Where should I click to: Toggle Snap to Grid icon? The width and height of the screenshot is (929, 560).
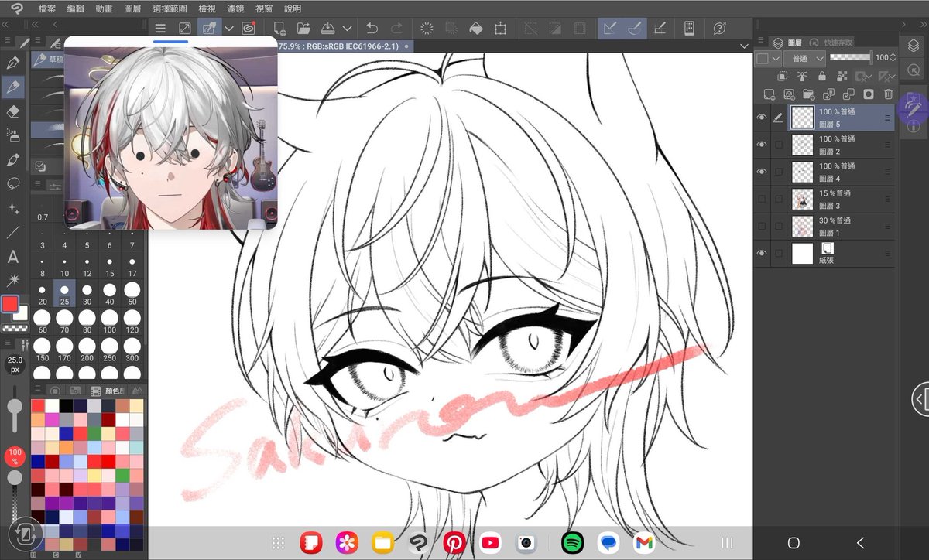pyautogui.click(x=660, y=29)
